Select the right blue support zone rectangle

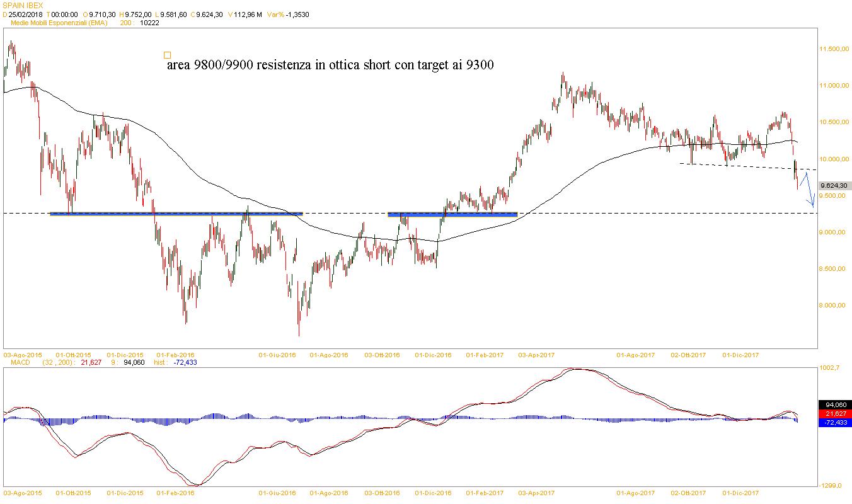[452, 215]
